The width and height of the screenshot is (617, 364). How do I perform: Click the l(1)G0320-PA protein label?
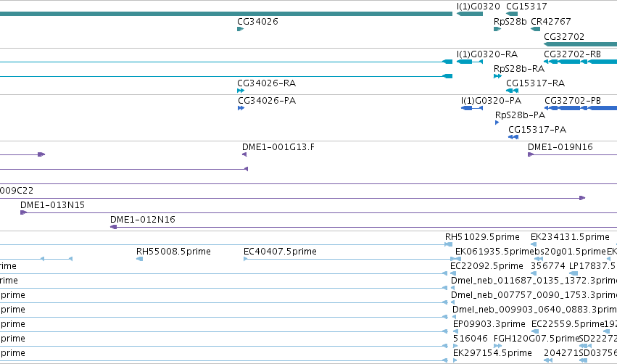click(x=491, y=101)
